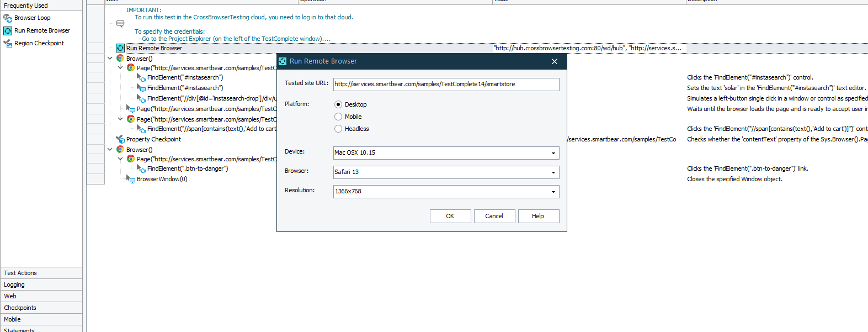Switch to the Checkpoints category
This screenshot has height=332, width=868.
[x=41, y=308]
